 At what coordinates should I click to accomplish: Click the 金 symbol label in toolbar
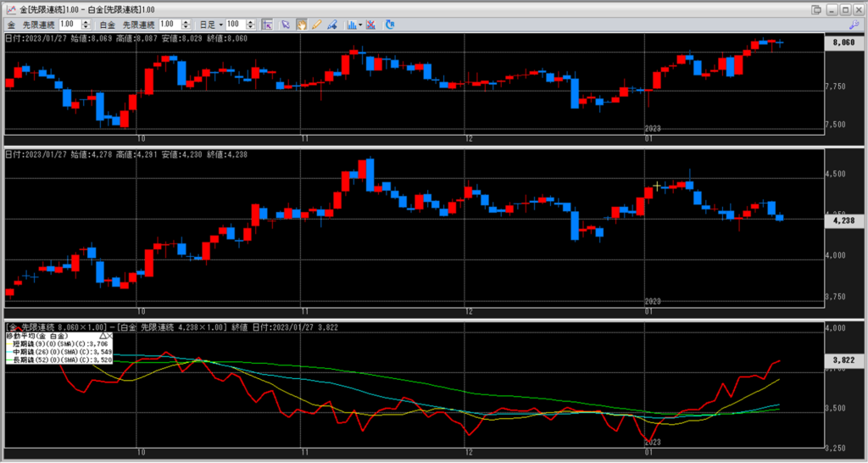(12, 25)
